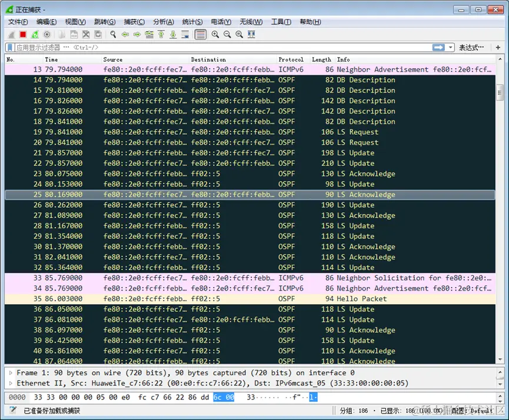The height and width of the screenshot is (420, 509).
Task: Expand the Ethernet II details row
Action: click(11, 384)
